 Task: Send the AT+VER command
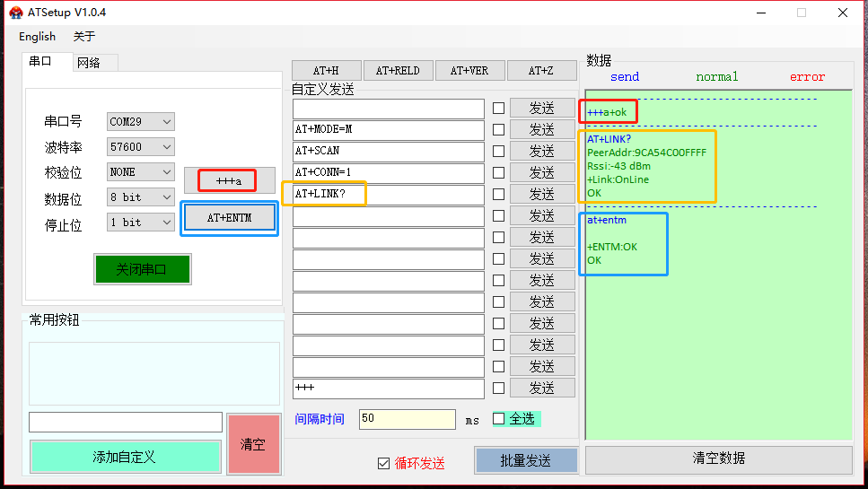pyautogui.click(x=469, y=71)
